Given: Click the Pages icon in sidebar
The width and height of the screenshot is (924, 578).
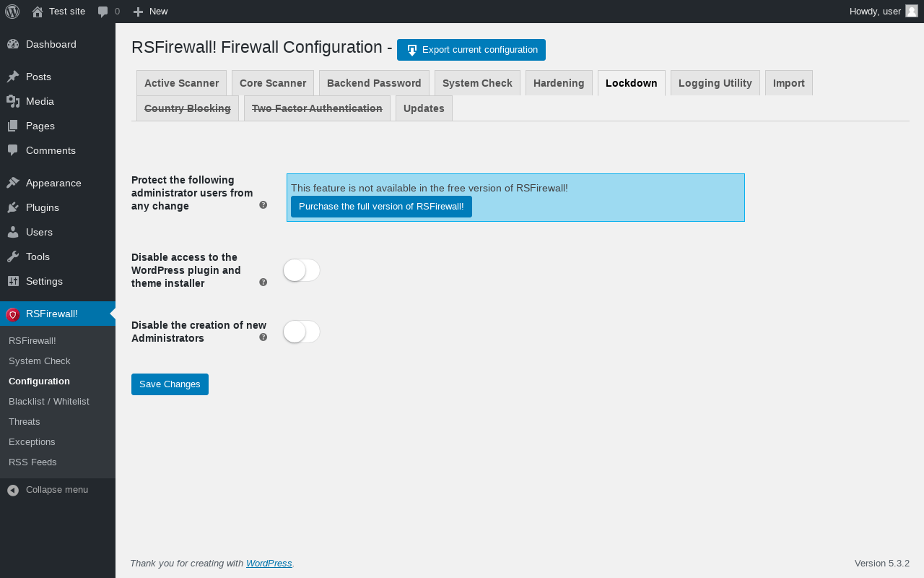Looking at the screenshot, I should [x=13, y=126].
